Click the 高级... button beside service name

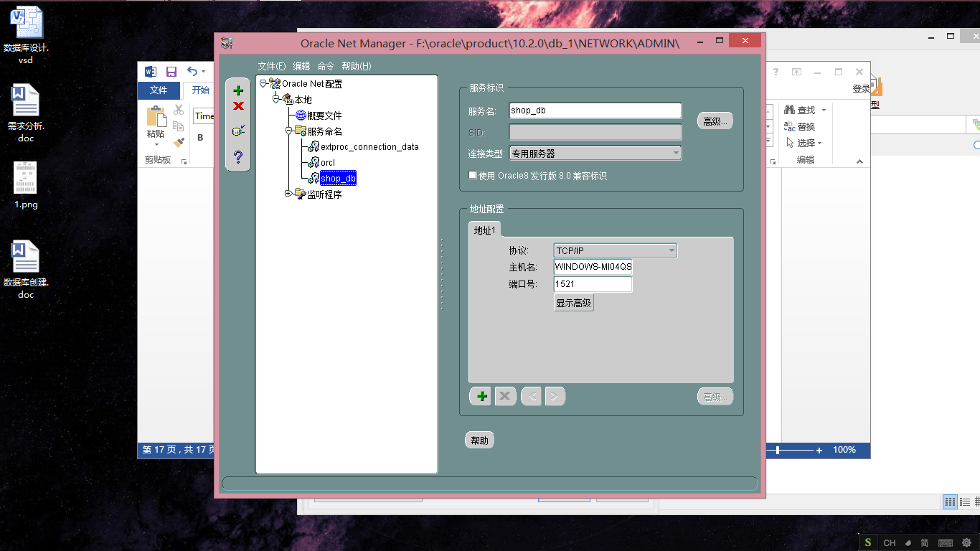715,121
